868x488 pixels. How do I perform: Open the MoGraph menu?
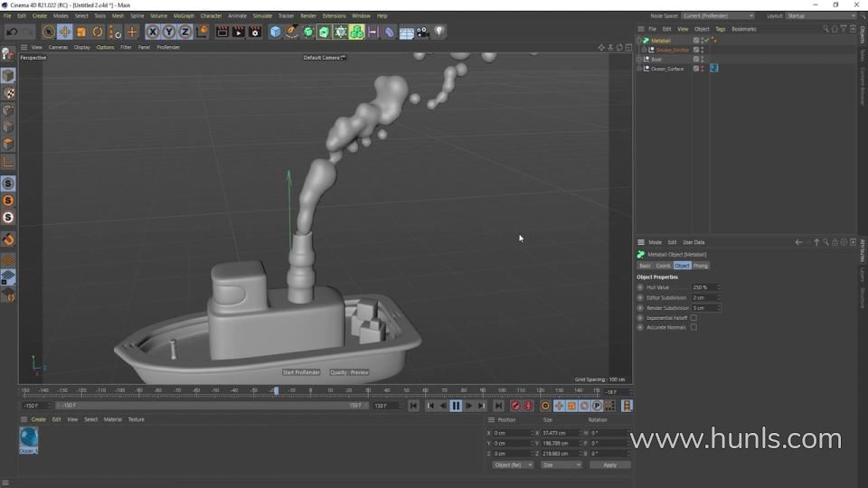[184, 15]
